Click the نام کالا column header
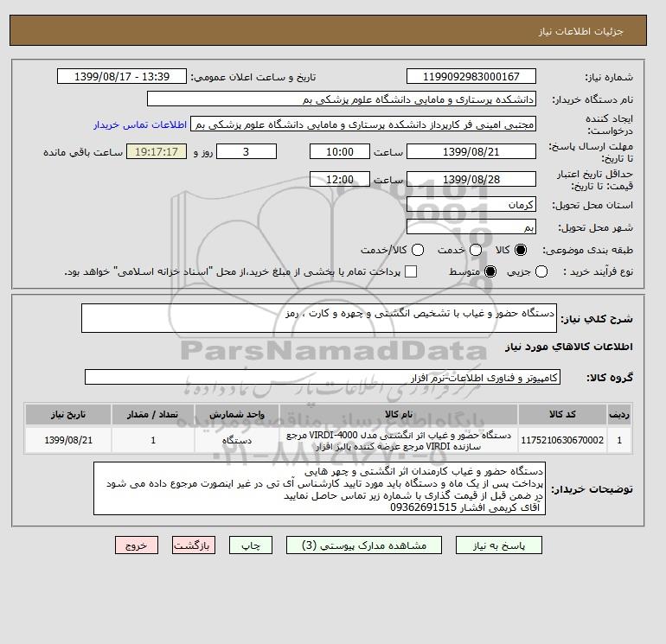This screenshot has width=666, height=644. click(x=399, y=414)
